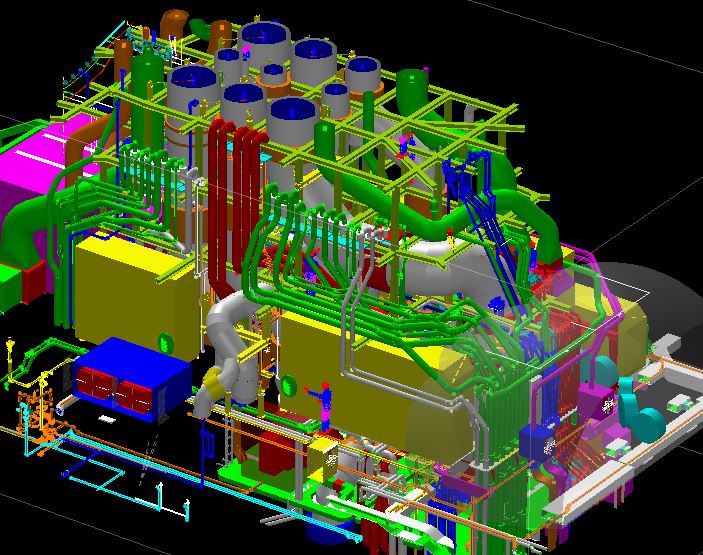Click the yellow flange ring on gray duct

tap(214, 382)
